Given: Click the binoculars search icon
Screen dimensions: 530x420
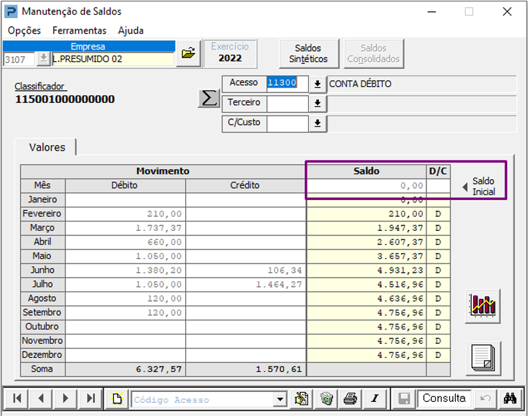Looking at the screenshot, I should [x=510, y=399].
